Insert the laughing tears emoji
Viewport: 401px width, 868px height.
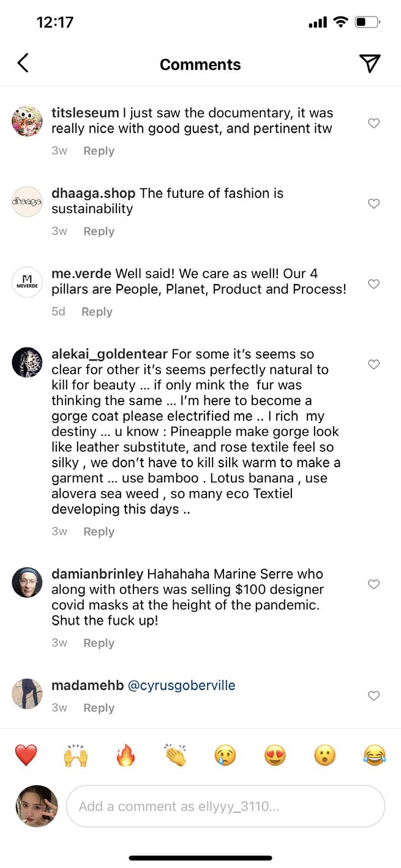tap(374, 755)
